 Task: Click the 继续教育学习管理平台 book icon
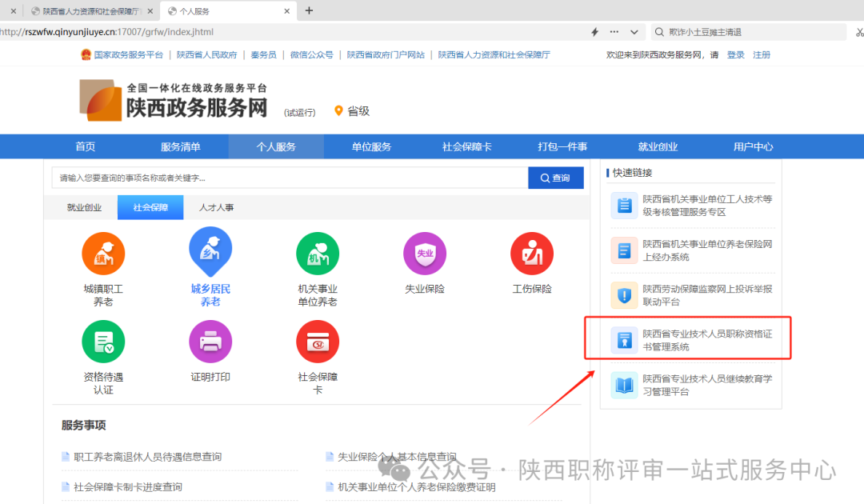(x=624, y=385)
